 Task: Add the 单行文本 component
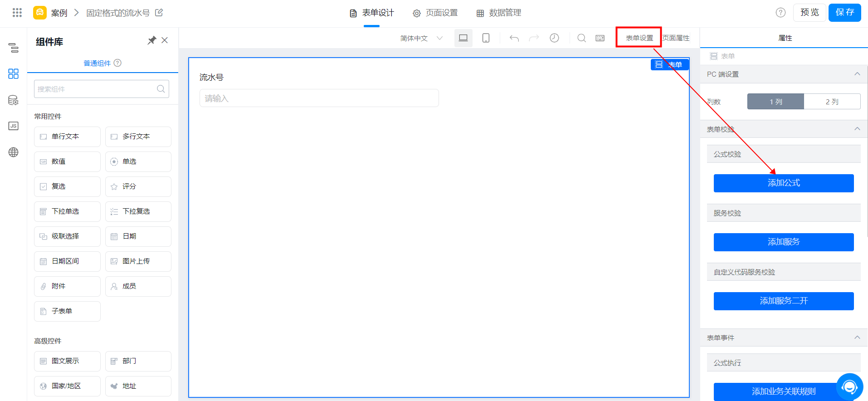[67, 137]
